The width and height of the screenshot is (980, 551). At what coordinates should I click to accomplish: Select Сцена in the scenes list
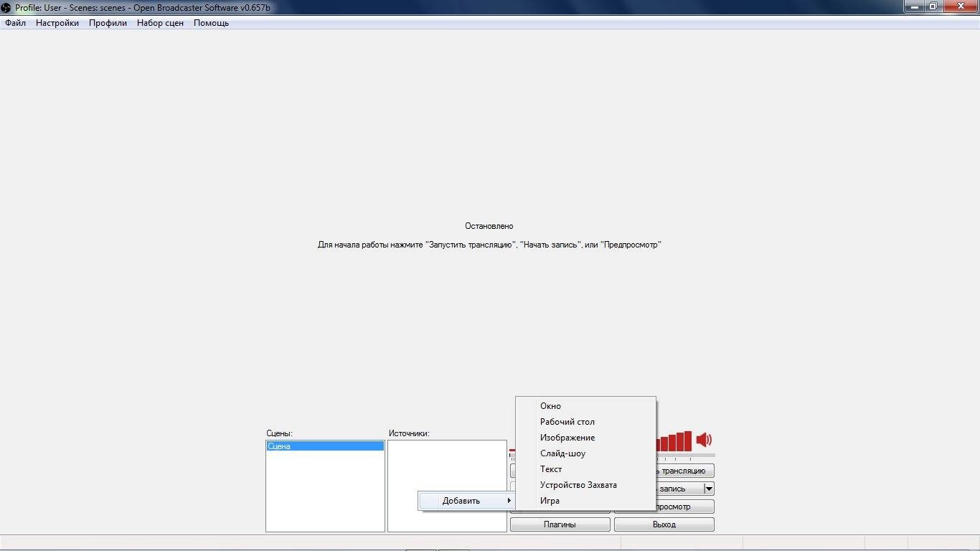[x=325, y=446]
